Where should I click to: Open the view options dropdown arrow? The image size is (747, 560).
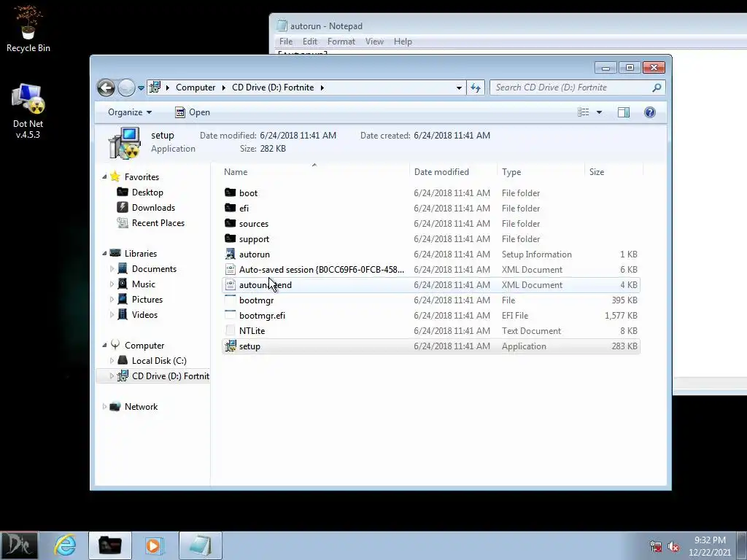(600, 112)
